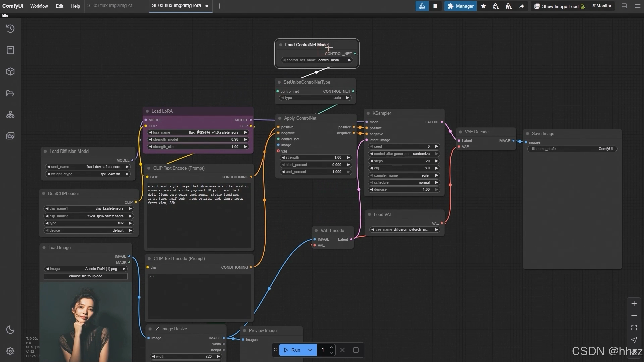
Task: Collapse the Save Image node dot
Action: (x=527, y=134)
